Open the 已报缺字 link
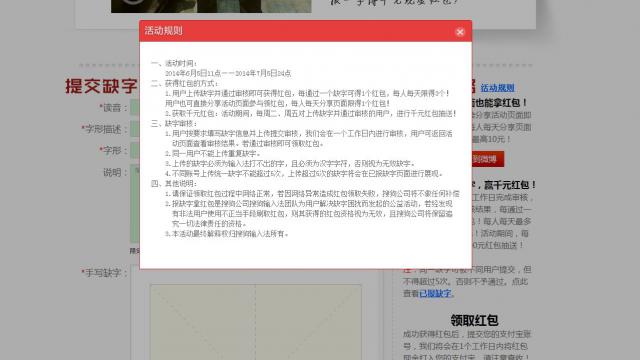Screen dimensions: 640x360 pos(435,293)
